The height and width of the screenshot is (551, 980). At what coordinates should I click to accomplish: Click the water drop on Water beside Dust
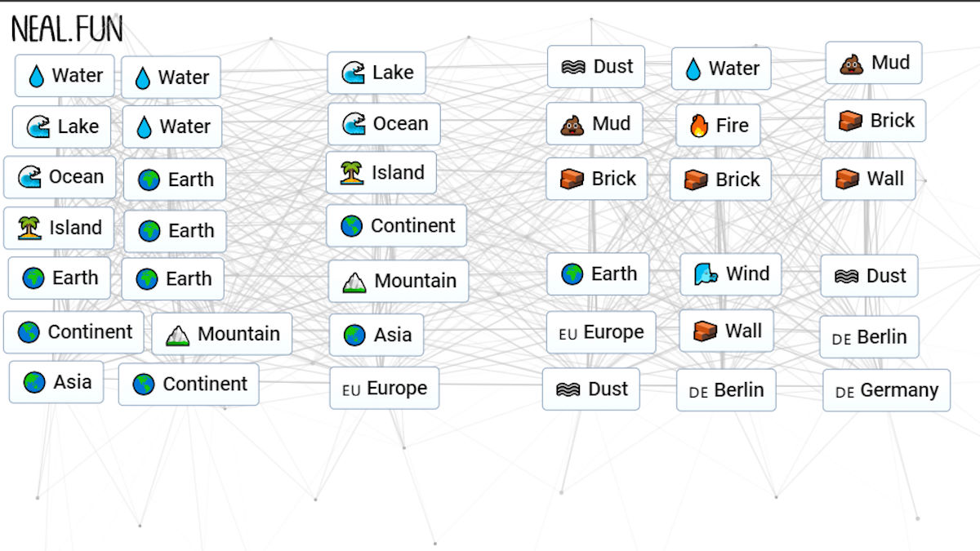coord(693,69)
